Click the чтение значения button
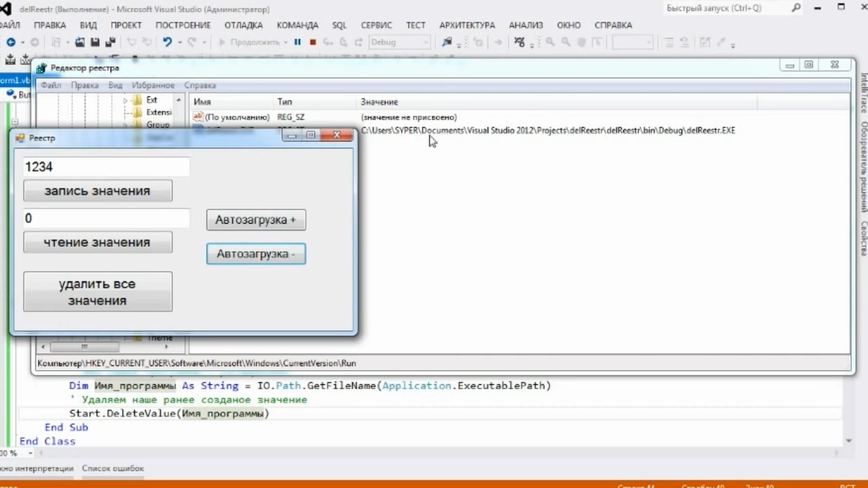The image size is (868, 488). pos(98,243)
